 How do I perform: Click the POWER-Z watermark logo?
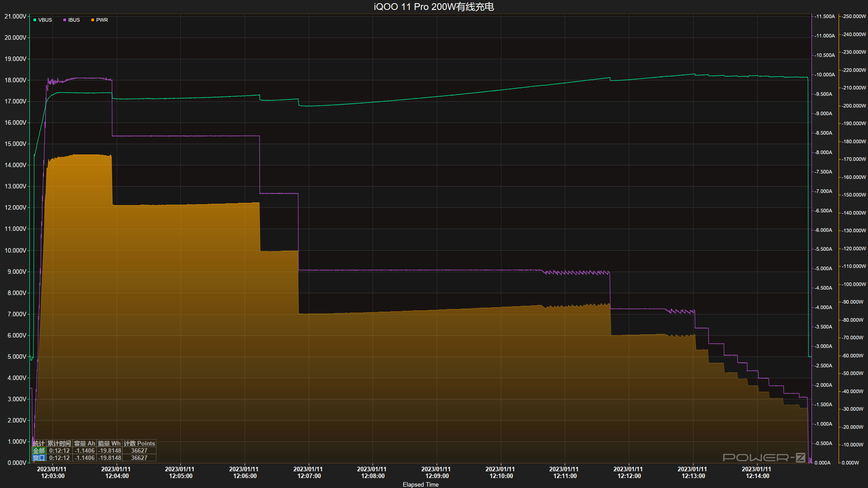[x=764, y=458]
